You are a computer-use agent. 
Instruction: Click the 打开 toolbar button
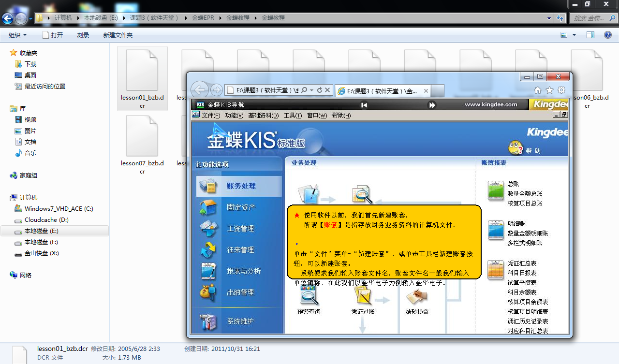(x=53, y=35)
